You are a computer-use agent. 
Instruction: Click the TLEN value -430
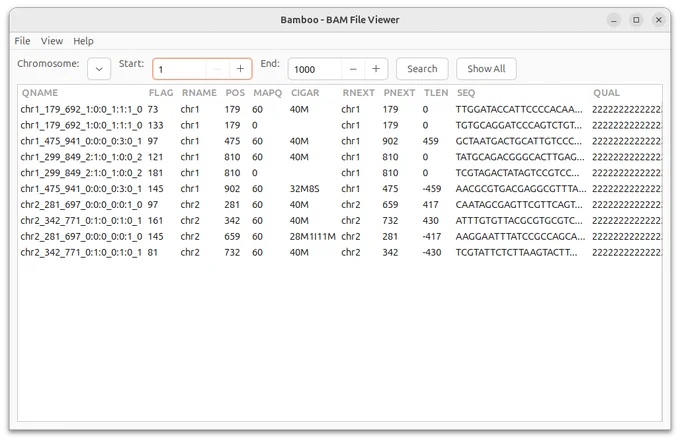[x=432, y=252]
